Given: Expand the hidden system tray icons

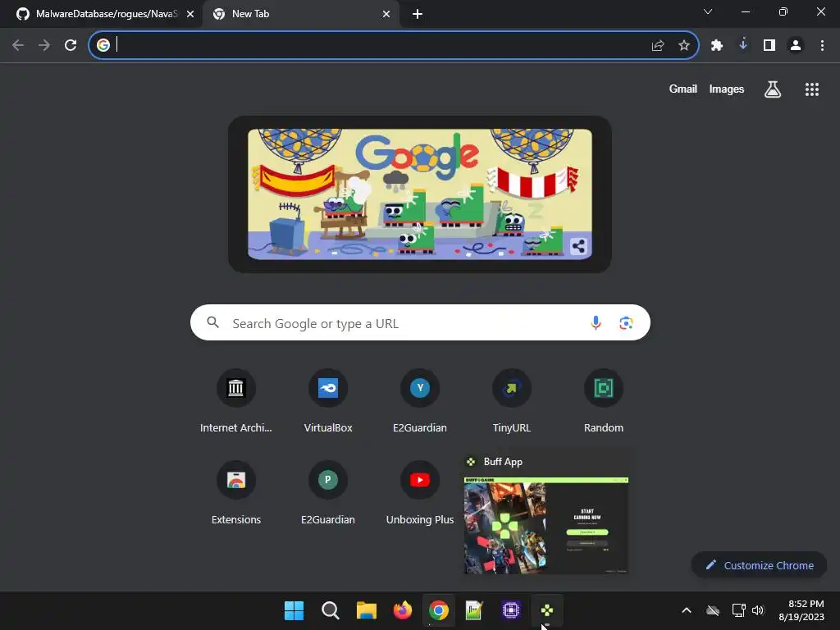Looking at the screenshot, I should click(687, 610).
